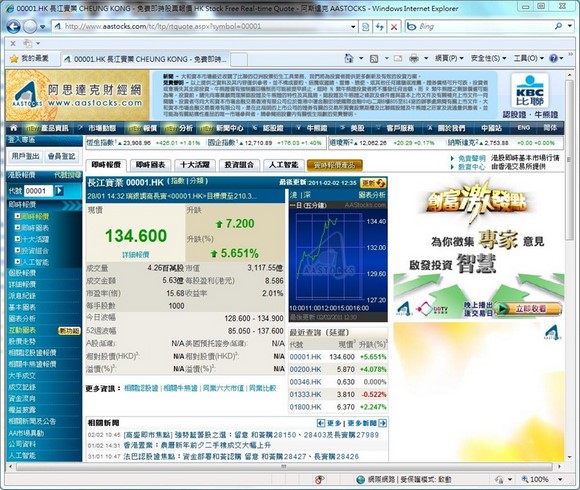This screenshot has height=490, width=580.
Task: Click the intraday price chart thumbnail
Action: 337,261
